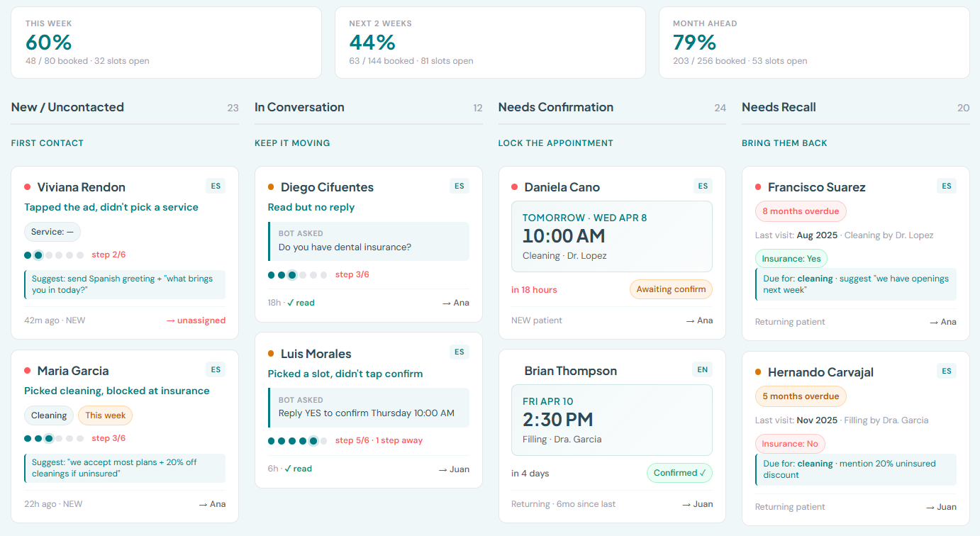980x536 pixels.
Task: Open the 'Service: —' selector on Viviana's card
Action: pos(52,232)
